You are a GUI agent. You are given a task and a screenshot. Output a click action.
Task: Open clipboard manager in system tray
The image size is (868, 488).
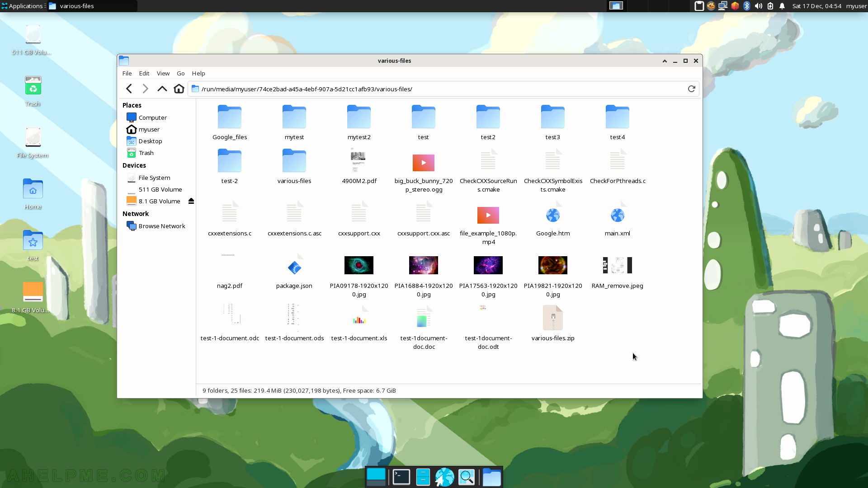coord(699,6)
